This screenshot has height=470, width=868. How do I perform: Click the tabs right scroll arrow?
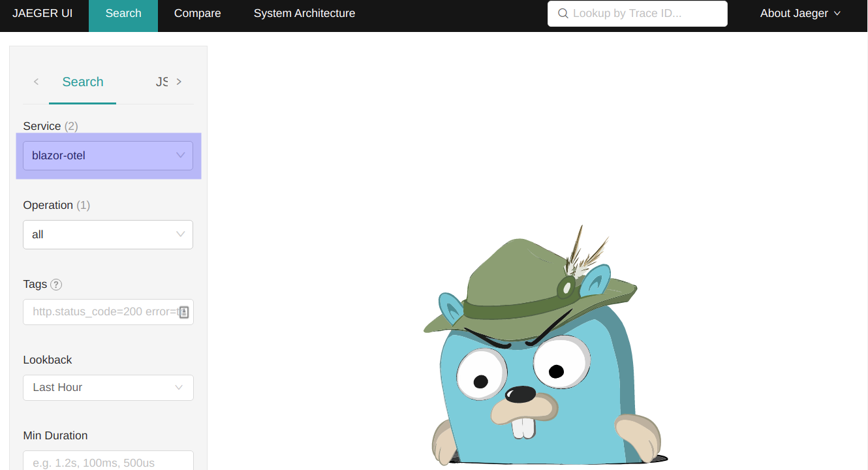tap(179, 82)
